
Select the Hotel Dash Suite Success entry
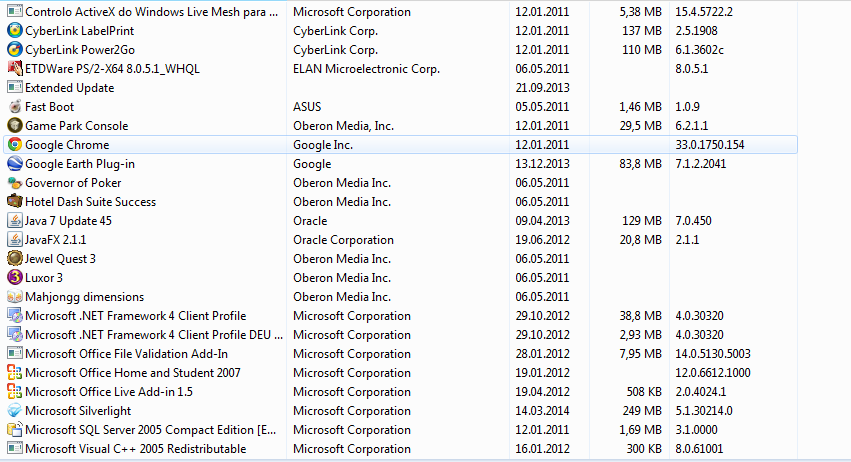[x=90, y=202]
